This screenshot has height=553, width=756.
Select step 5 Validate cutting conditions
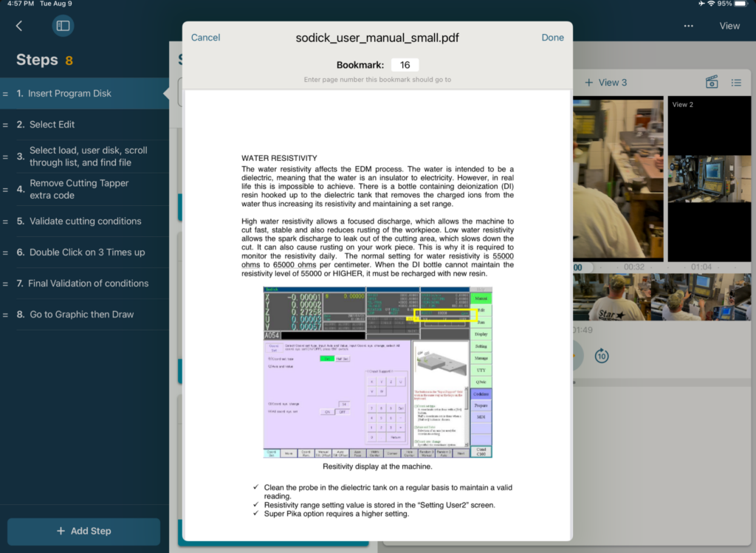click(84, 221)
